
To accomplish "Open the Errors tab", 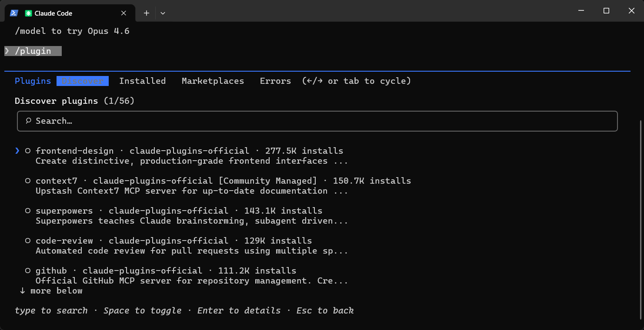I will click(276, 81).
